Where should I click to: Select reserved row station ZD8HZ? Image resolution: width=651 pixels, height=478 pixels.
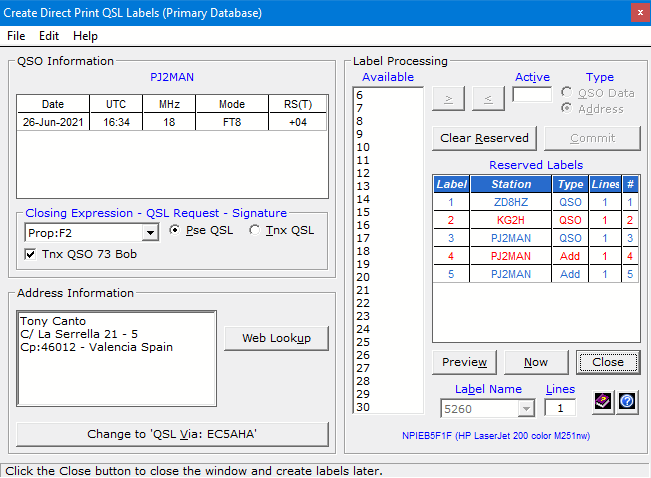point(511,202)
